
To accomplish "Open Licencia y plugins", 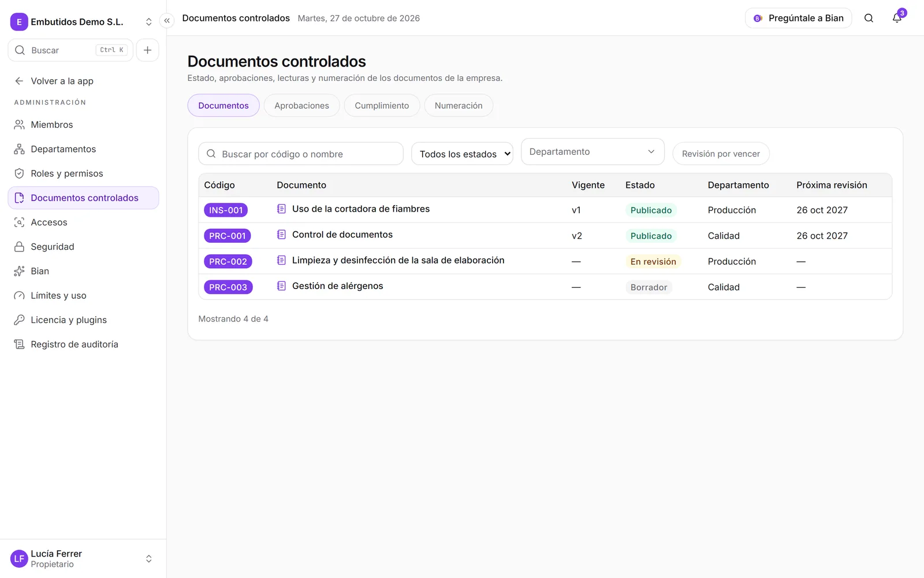I will click(83, 320).
